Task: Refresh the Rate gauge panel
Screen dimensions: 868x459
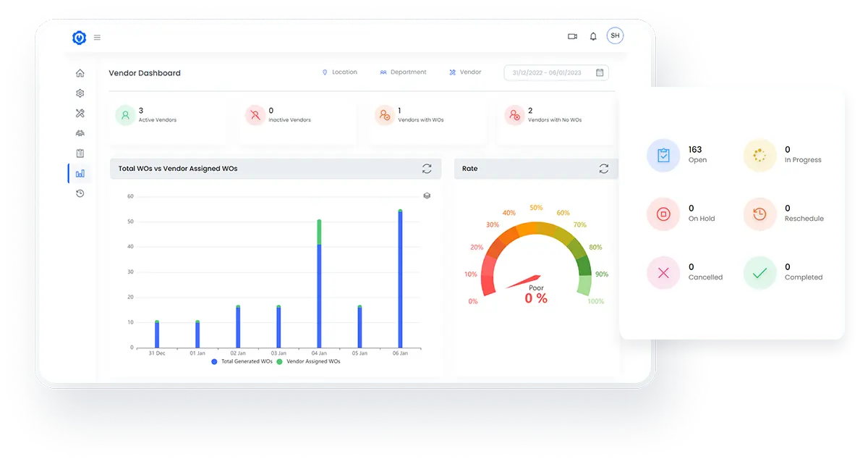Action: click(x=604, y=169)
